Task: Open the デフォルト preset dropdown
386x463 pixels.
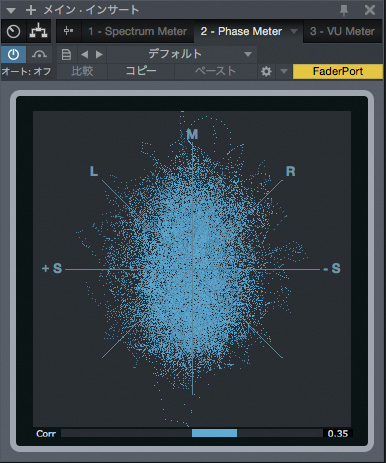Action: click(x=182, y=54)
